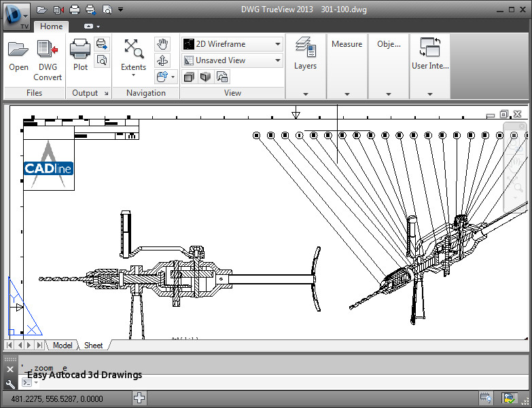Click the Open file button in ribbon
Image resolution: width=532 pixels, height=408 pixels.
click(18, 55)
